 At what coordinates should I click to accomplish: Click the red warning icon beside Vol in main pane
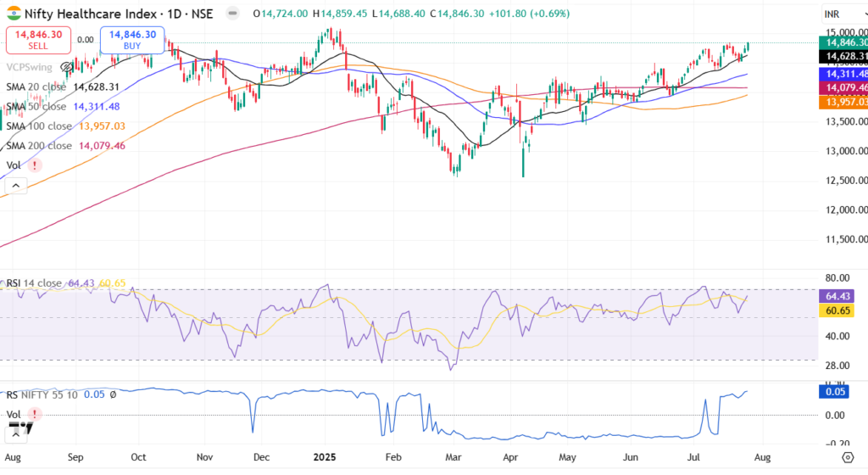35,165
